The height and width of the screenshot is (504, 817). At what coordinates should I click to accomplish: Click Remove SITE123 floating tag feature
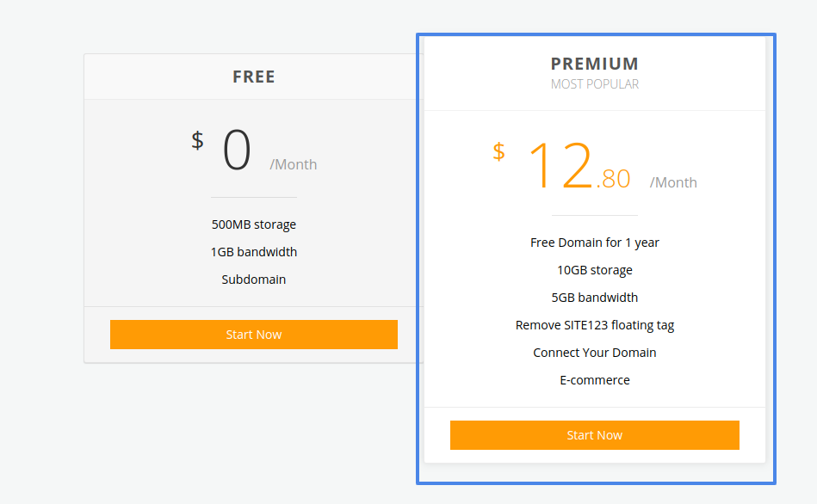coord(594,325)
